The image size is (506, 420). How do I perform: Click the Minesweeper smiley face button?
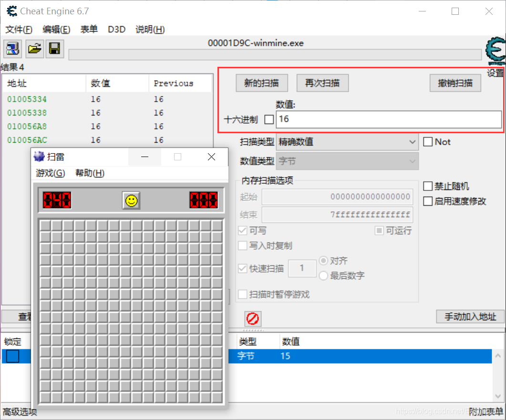[x=131, y=201]
